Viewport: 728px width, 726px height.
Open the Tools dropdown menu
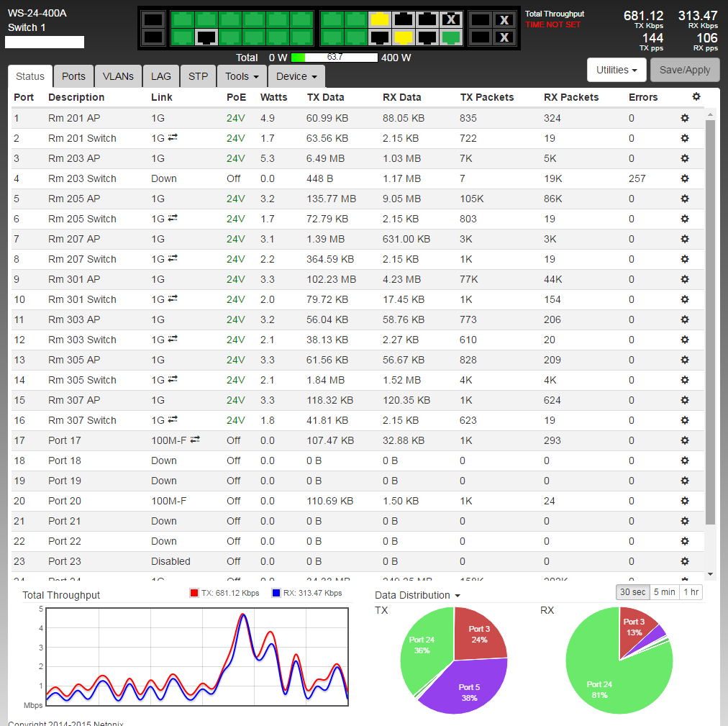242,76
